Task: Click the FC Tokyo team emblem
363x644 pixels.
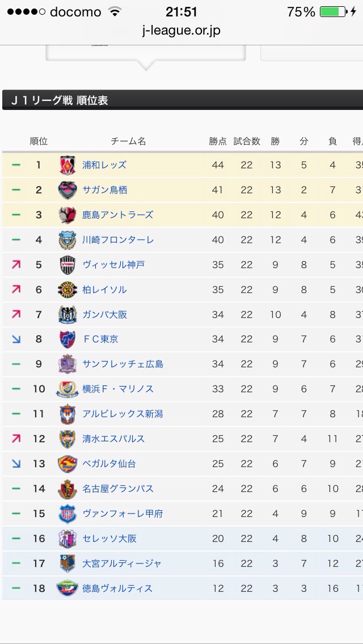Action: click(x=67, y=339)
